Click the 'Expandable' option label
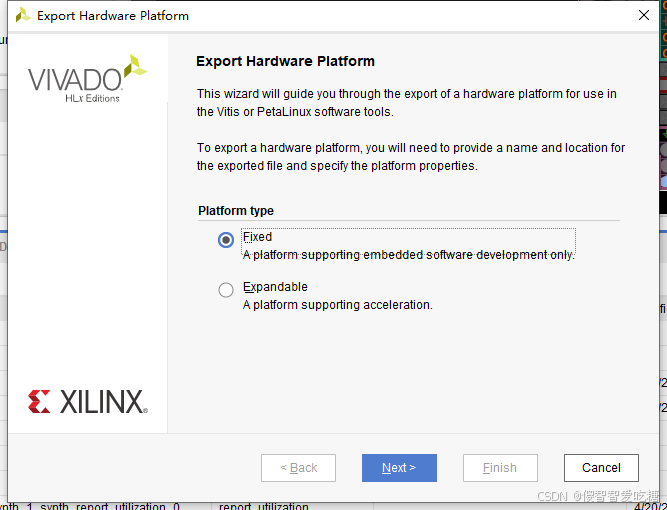 275,287
